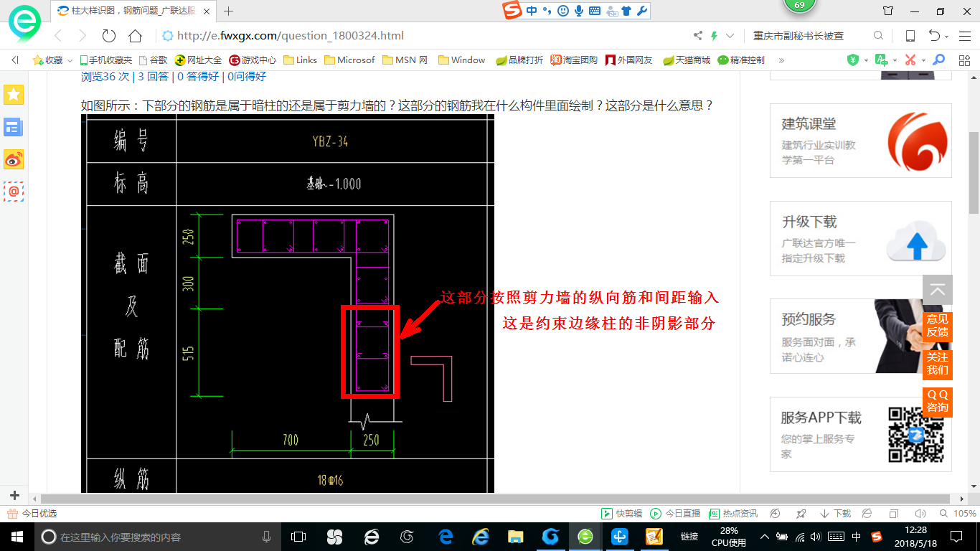Screen dimensions: 980x551
Task: Select the 柱大样识图 browser tab
Action: 135,11
